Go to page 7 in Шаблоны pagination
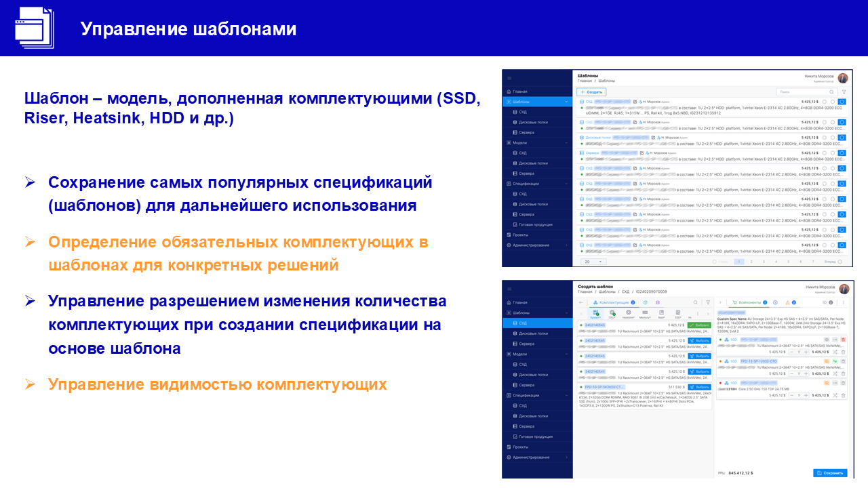 coord(813,262)
